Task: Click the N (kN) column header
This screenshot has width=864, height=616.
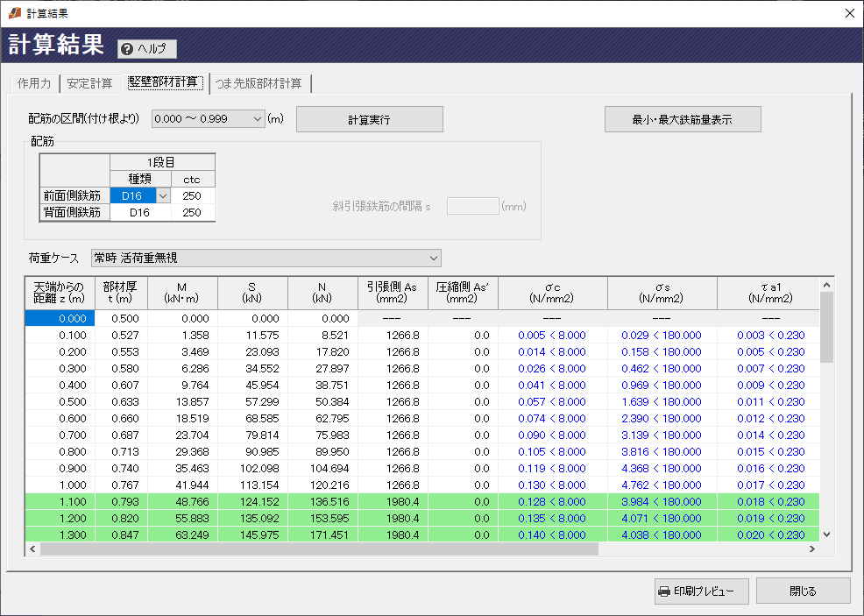Action: pyautogui.click(x=322, y=294)
